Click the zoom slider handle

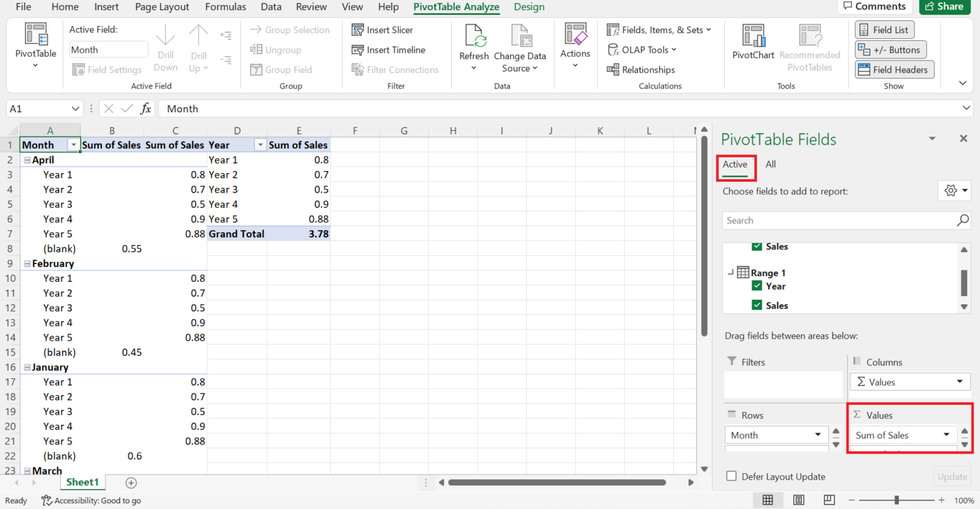point(896,500)
